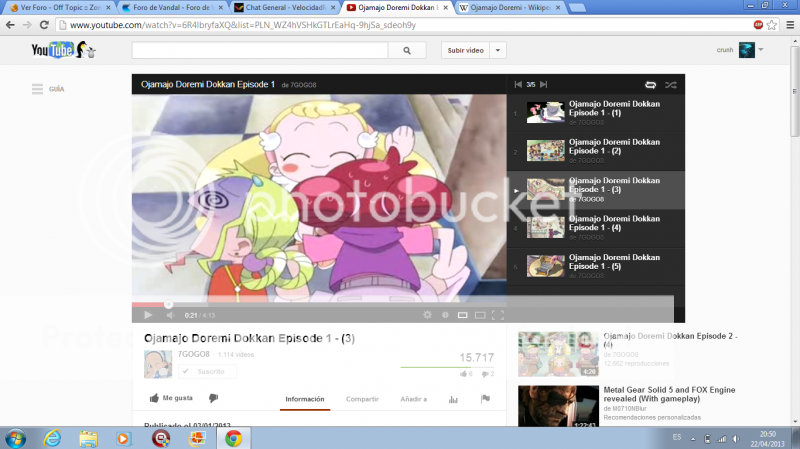The image size is (800, 449).
Task: Play the video with the play button
Action: (x=148, y=315)
